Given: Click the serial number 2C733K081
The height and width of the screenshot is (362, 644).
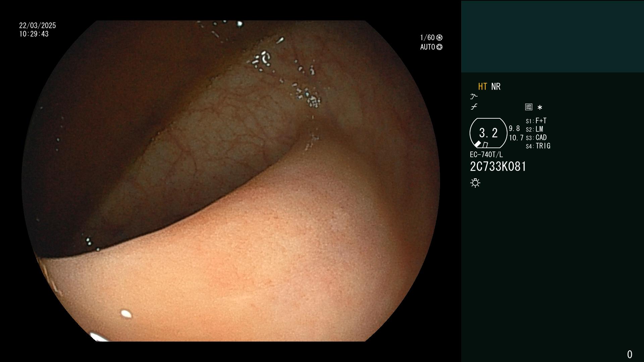Looking at the screenshot, I should click(498, 167).
